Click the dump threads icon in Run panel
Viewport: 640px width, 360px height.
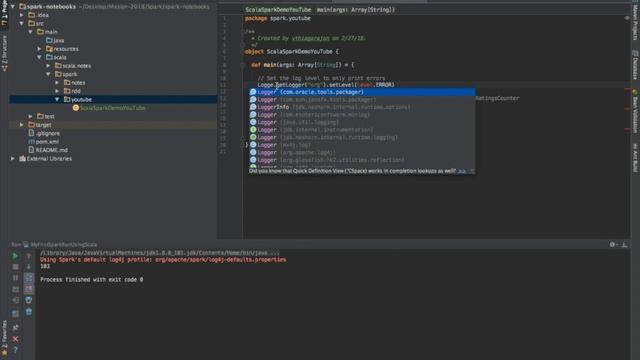coord(15,289)
